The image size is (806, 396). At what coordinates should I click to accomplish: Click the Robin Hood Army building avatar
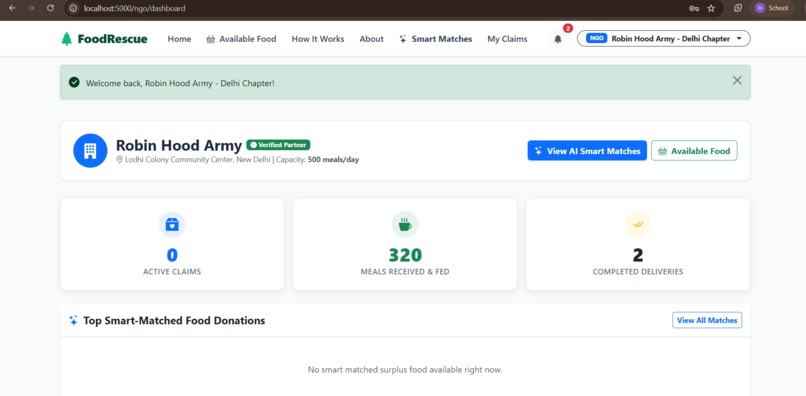click(x=90, y=151)
